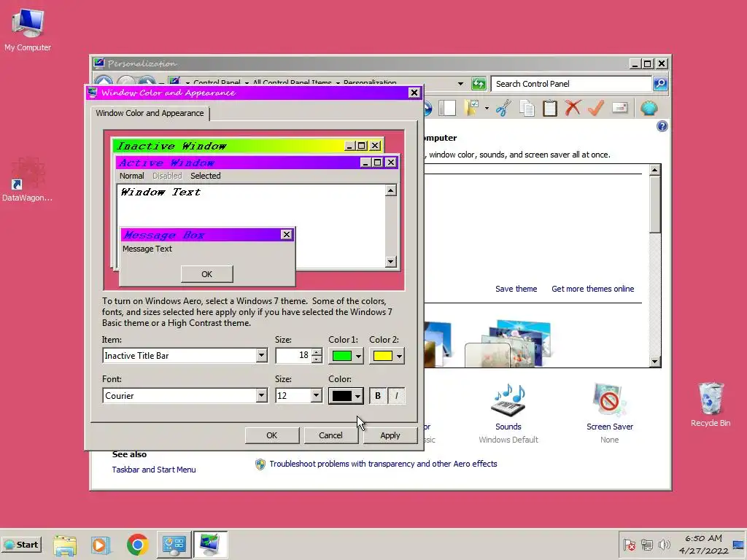Decrease item size with spinner down arrow
Image resolution: width=747 pixels, height=560 pixels.
(317, 359)
